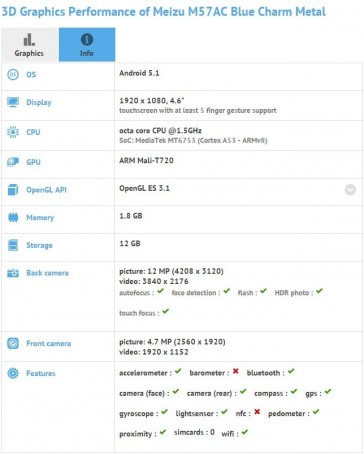
Task: Click the wifi check mark
Action: pos(245,432)
